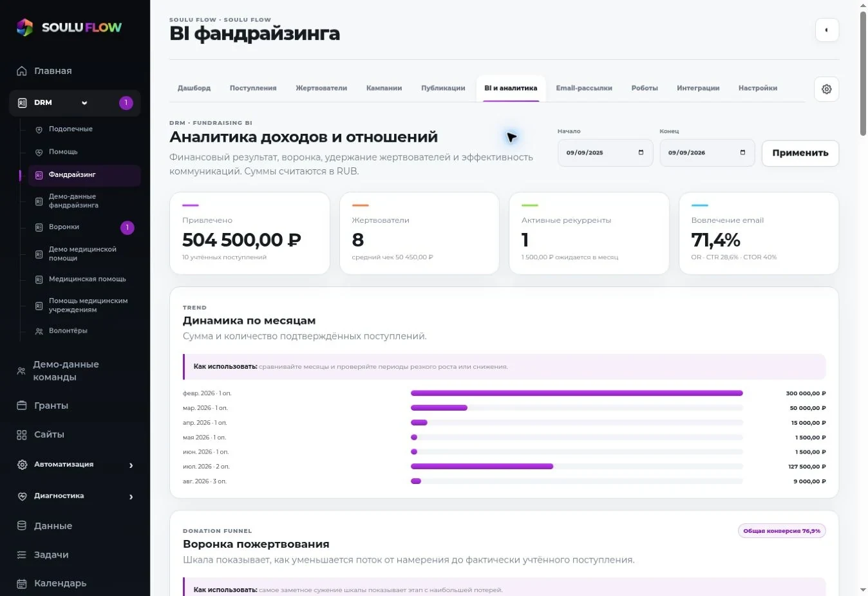The width and height of the screenshot is (868, 596).
Task: Open the Данные database icon
Action: click(x=22, y=526)
